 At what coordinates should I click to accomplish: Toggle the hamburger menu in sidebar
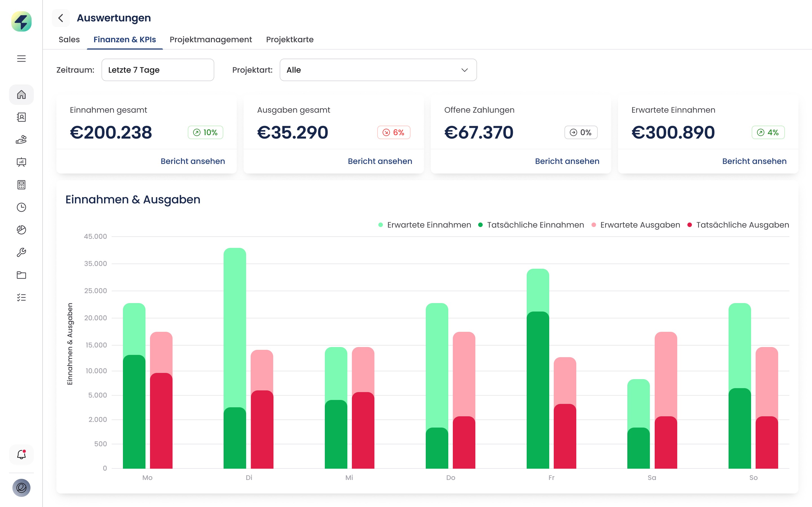click(x=21, y=59)
